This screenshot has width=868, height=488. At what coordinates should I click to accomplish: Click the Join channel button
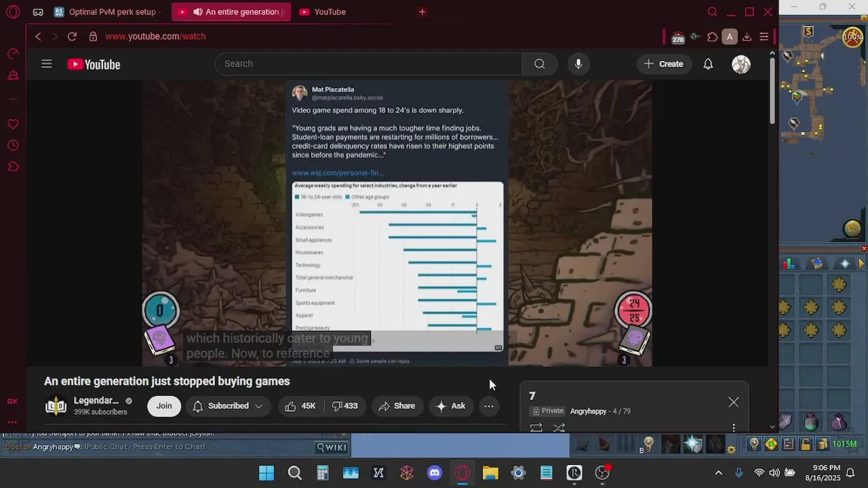164,406
